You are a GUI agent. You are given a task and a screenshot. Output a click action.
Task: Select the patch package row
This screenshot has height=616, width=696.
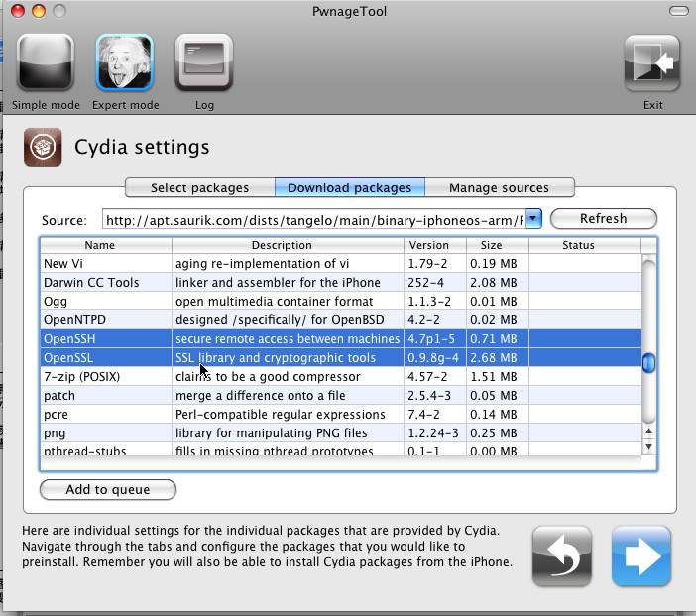point(341,395)
